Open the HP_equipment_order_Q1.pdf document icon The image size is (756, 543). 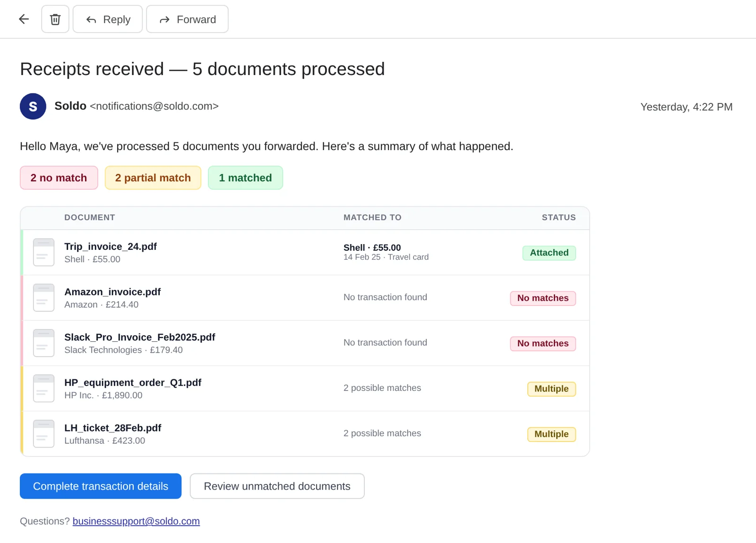point(43,388)
